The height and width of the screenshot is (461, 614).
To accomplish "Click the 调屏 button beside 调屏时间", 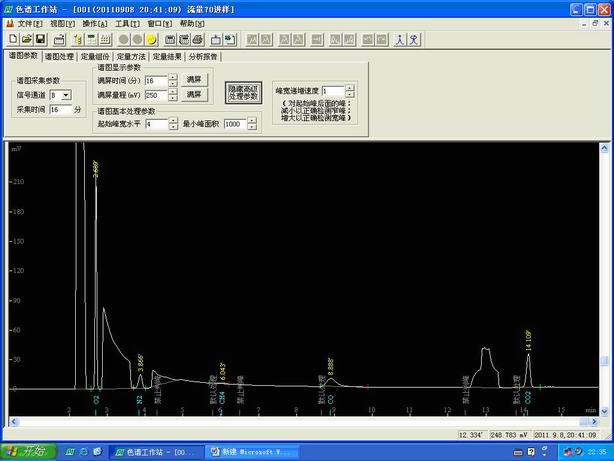I will point(194,80).
